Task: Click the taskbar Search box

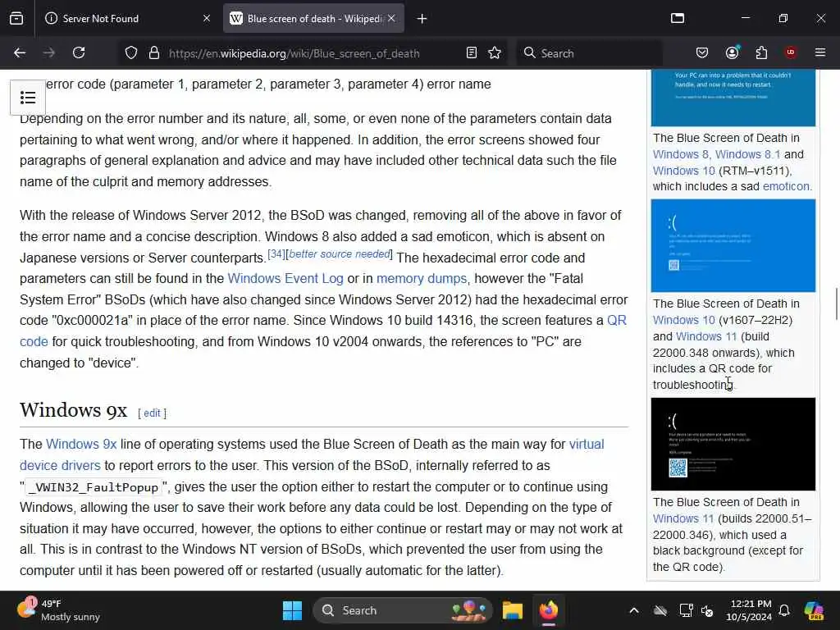Action: [x=403, y=610]
